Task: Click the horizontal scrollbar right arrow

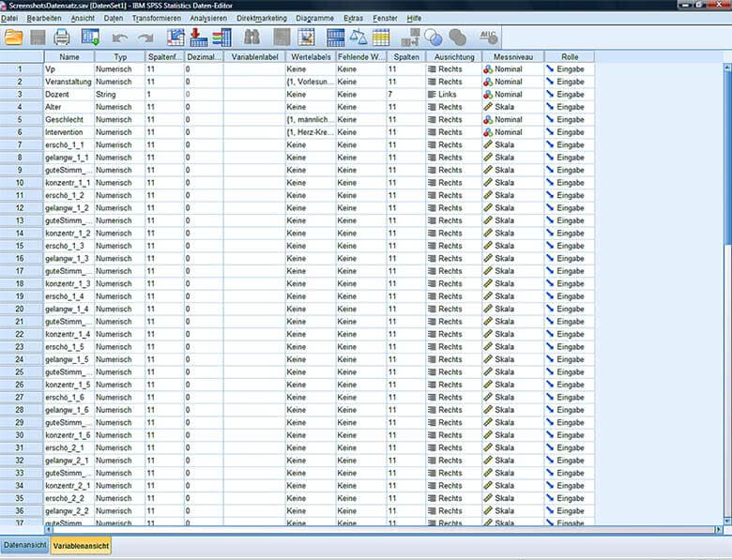Action: [x=719, y=530]
